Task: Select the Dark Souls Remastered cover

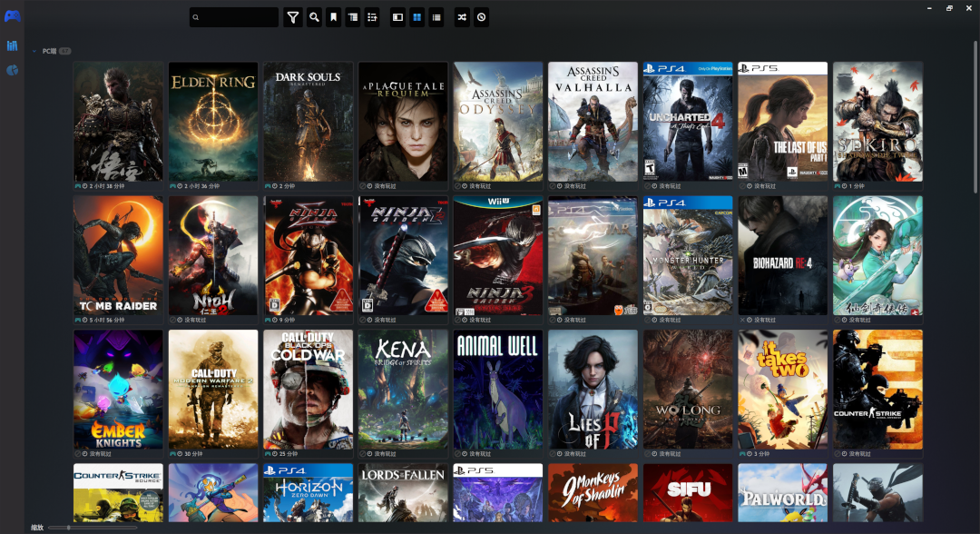Action: 309,122
